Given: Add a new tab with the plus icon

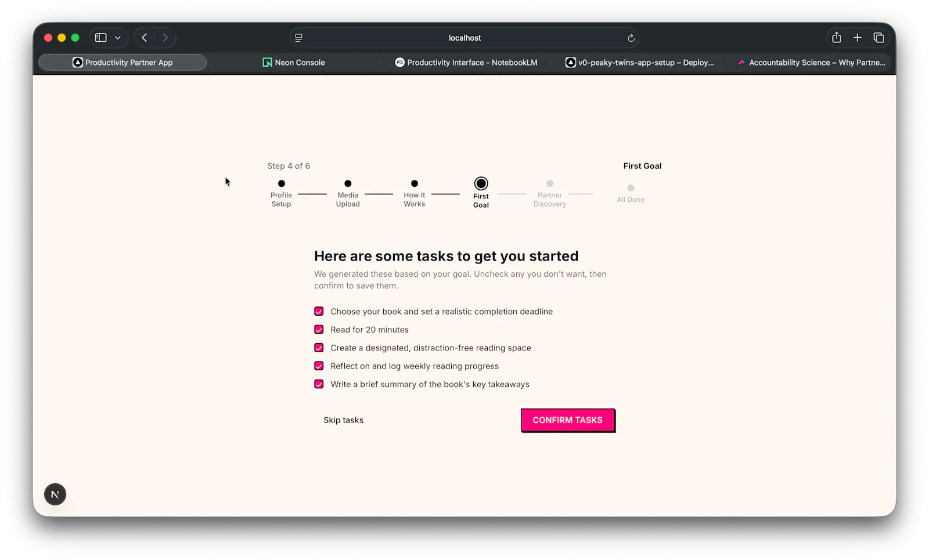Looking at the screenshot, I should click(857, 38).
